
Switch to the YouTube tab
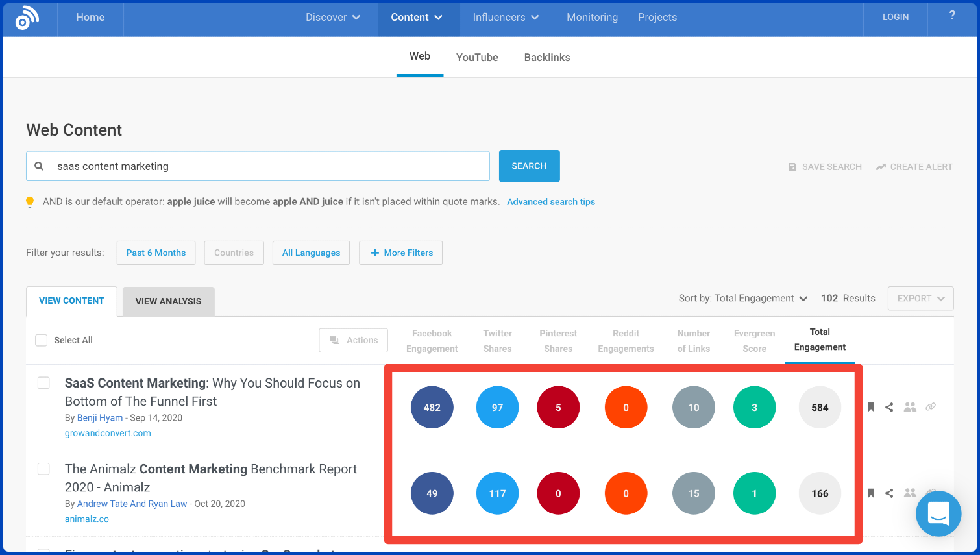click(477, 57)
